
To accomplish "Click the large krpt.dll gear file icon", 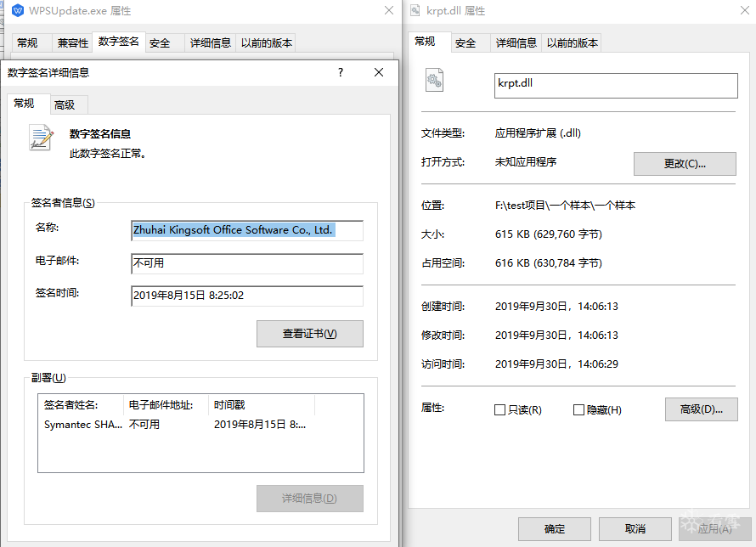I will click(434, 80).
